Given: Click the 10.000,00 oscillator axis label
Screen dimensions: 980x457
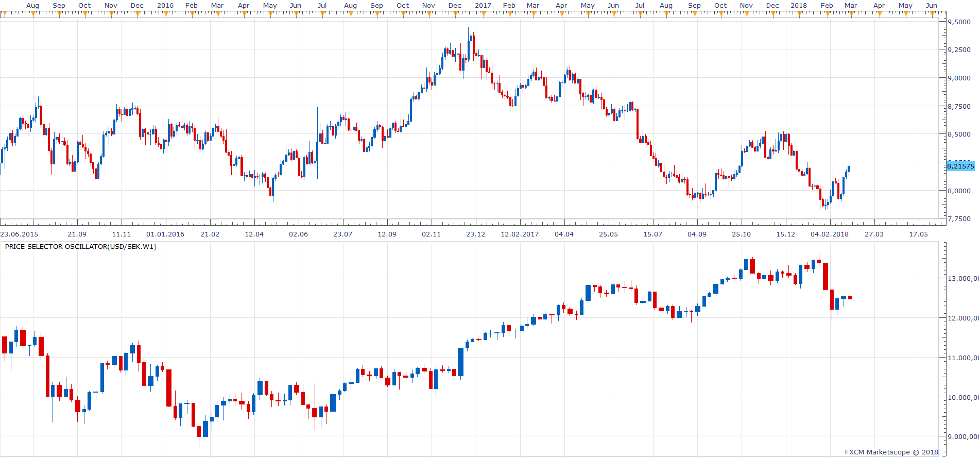Looking at the screenshot, I should click(964, 398).
